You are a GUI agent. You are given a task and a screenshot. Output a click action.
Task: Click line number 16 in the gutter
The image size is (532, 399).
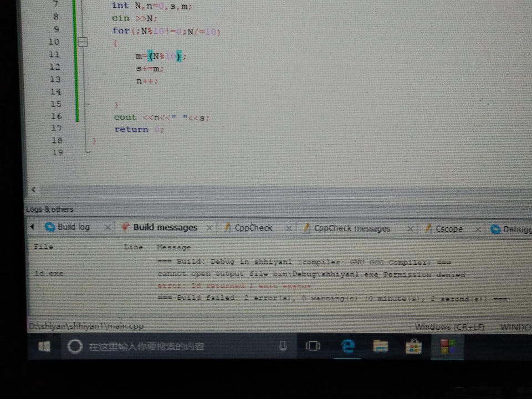point(57,116)
